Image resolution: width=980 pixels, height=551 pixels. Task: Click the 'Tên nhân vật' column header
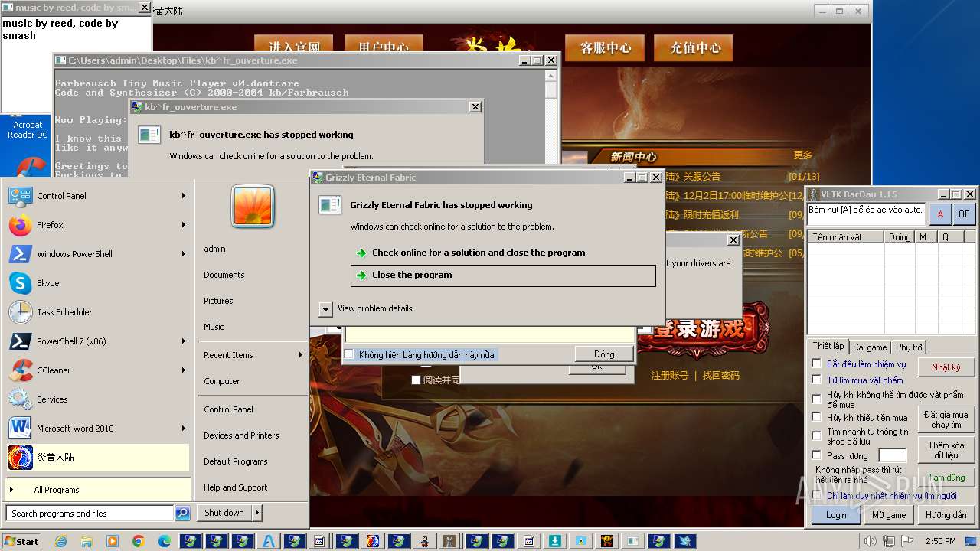point(846,237)
